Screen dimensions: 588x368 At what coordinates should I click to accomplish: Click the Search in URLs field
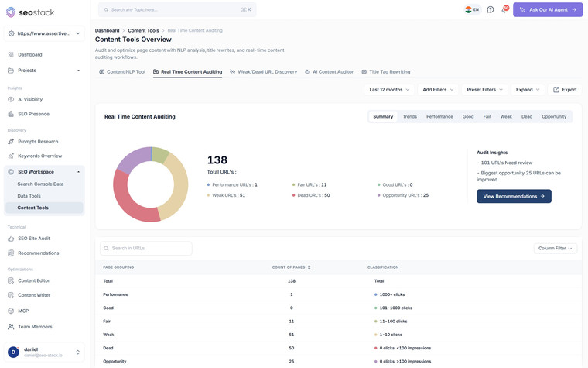tap(146, 249)
